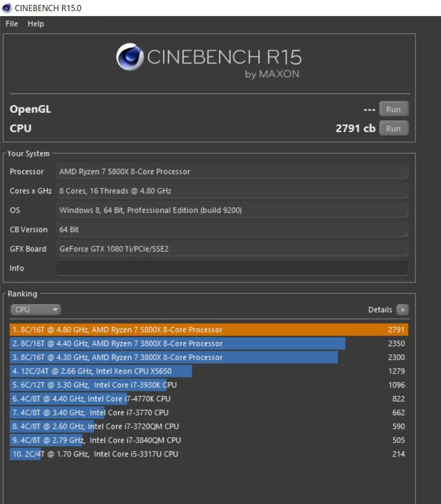The image size is (441, 504).
Task: Select ranking row 4 Intel Xeon X5650
Action: point(209,371)
